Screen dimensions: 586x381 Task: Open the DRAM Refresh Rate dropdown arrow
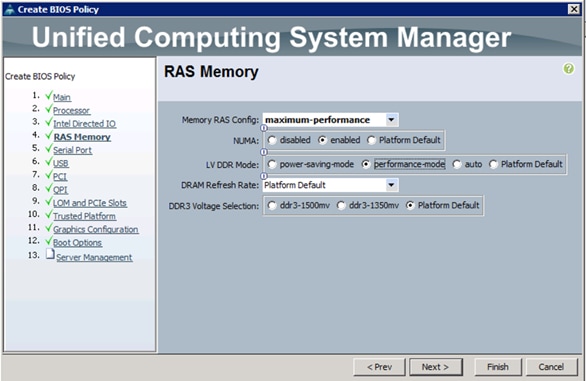click(391, 185)
